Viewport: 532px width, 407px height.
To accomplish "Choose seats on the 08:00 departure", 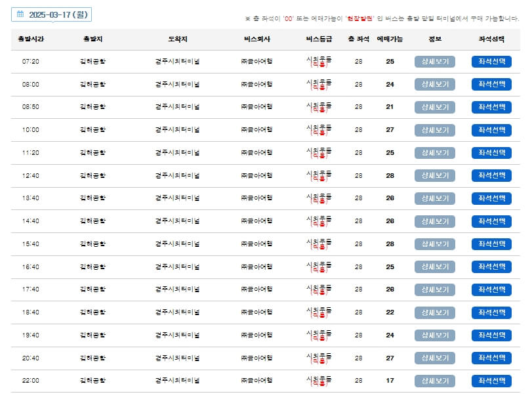I will tap(491, 84).
